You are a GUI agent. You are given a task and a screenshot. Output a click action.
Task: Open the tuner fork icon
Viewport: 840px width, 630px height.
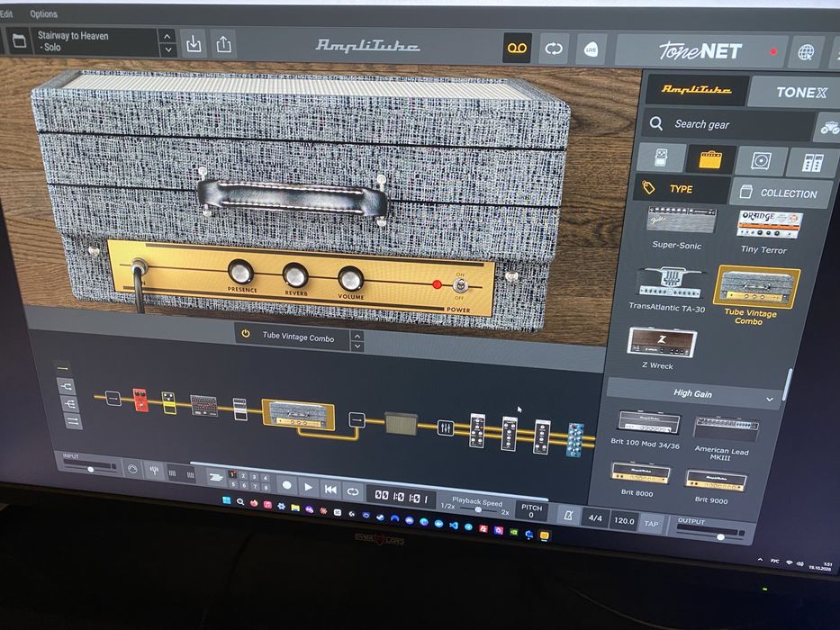coord(154,471)
